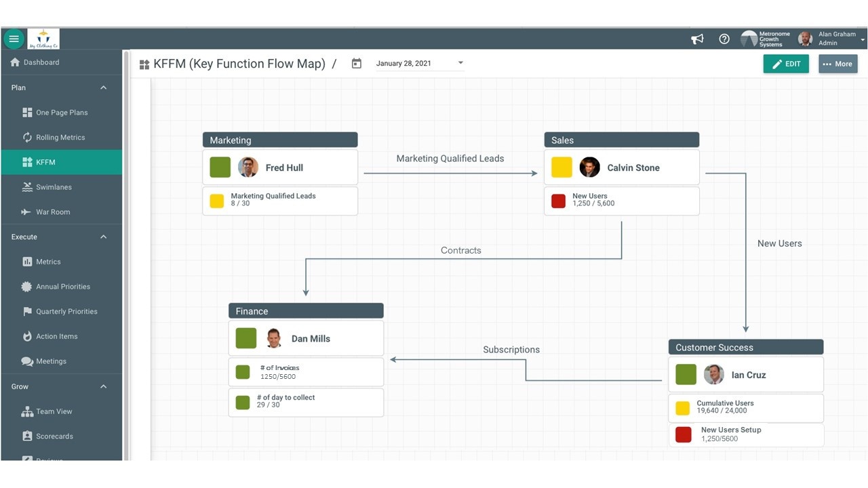
Task: Click the KFFM grid icon in page title
Action: (x=144, y=64)
